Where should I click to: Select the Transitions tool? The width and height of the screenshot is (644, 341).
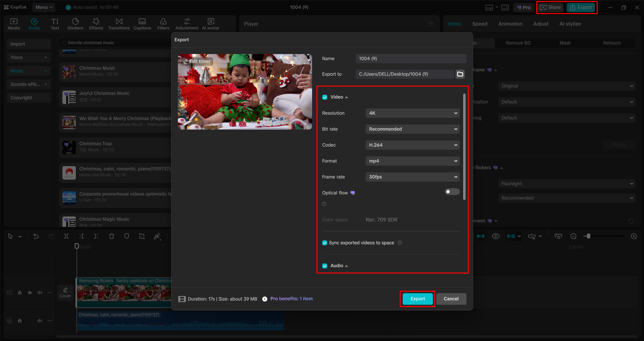coord(119,23)
